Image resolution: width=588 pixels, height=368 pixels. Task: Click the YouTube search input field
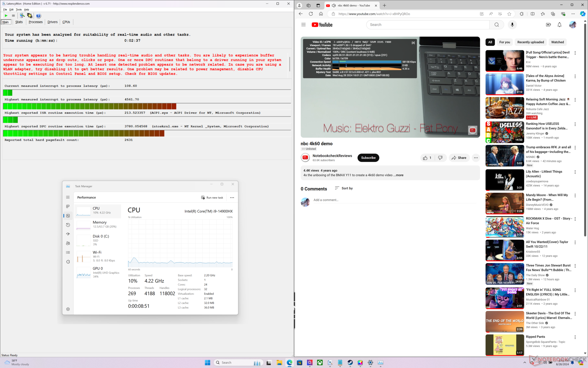click(x=428, y=25)
